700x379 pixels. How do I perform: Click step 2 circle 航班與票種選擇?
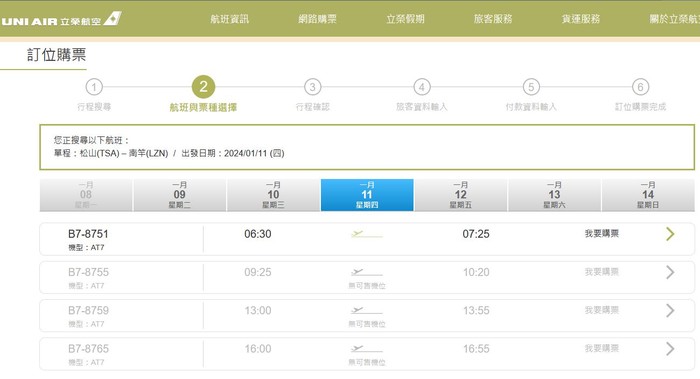(203, 87)
